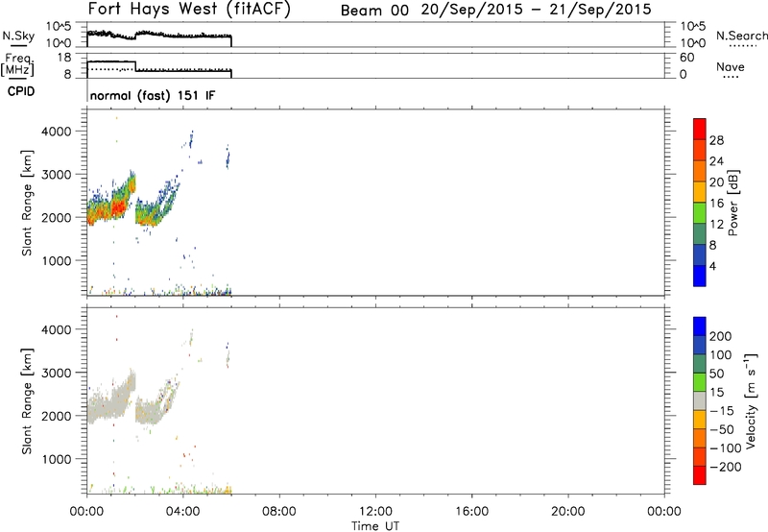The width and height of the screenshot is (768, 532).
Task: Click the Velocity segment between 100 and 200
Action: (700, 345)
